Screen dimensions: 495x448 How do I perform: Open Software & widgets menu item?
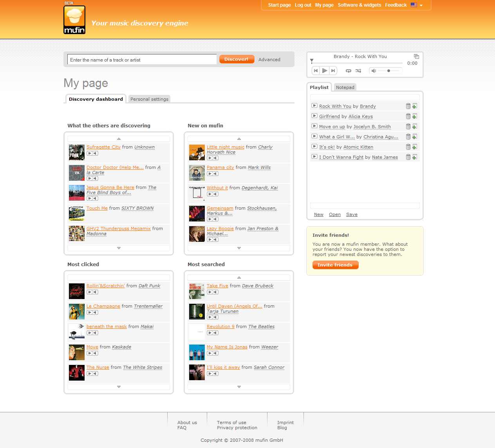(x=360, y=5)
